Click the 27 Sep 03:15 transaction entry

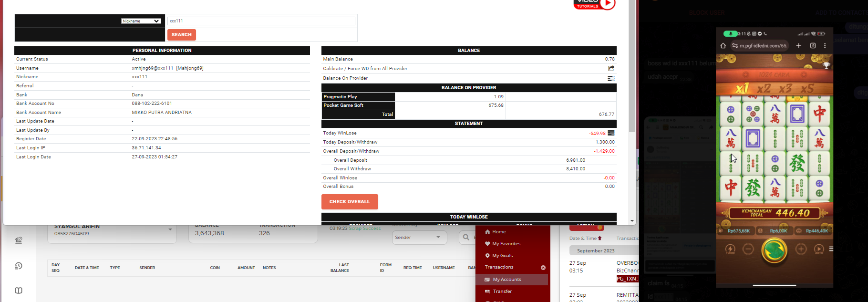click(604, 271)
